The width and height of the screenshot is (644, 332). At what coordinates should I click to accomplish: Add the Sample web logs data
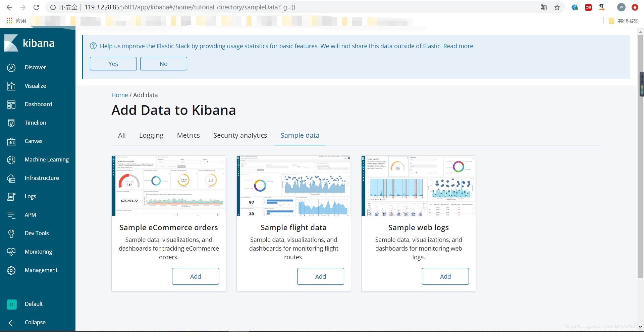click(x=445, y=276)
